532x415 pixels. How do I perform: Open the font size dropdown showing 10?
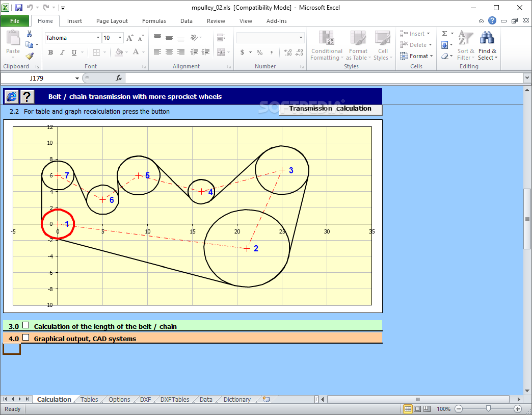pyautogui.click(x=120, y=38)
